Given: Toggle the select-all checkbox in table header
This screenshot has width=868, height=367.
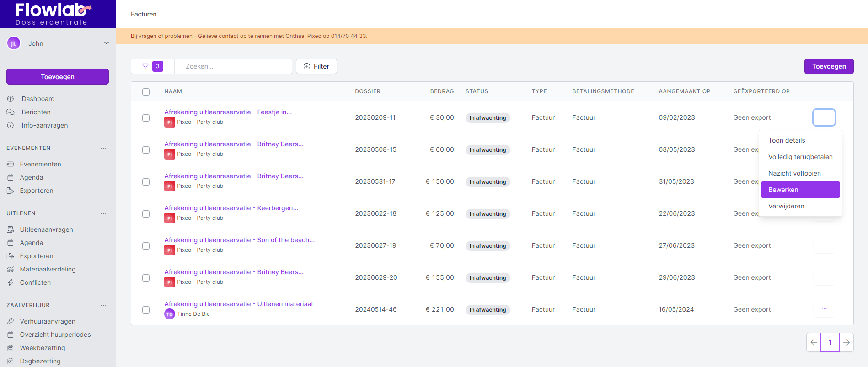Looking at the screenshot, I should (146, 91).
